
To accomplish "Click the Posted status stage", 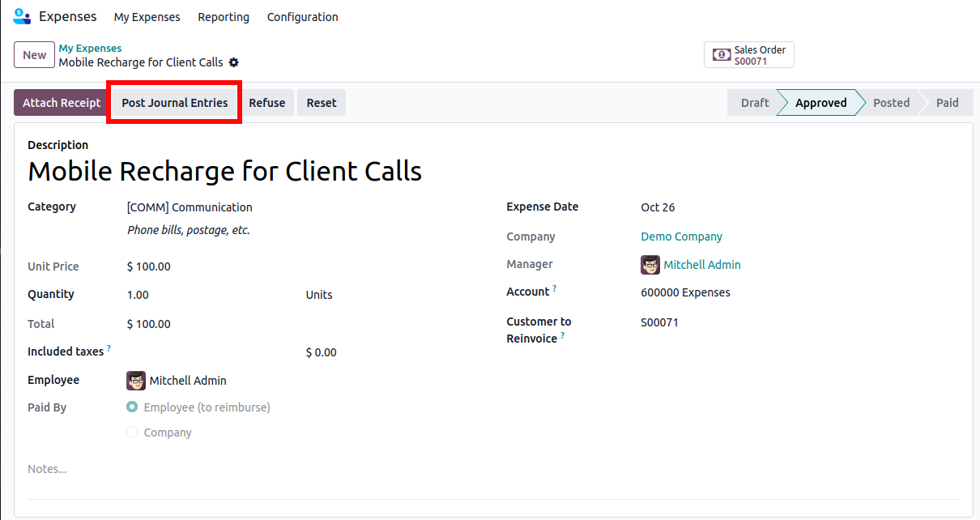I will pyautogui.click(x=891, y=103).
